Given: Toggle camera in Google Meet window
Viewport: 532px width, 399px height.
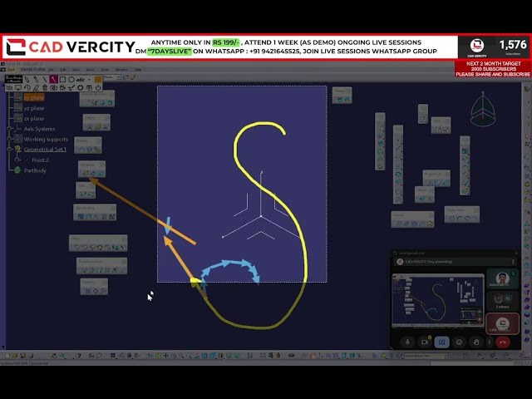Looking at the screenshot, I should tap(425, 342).
